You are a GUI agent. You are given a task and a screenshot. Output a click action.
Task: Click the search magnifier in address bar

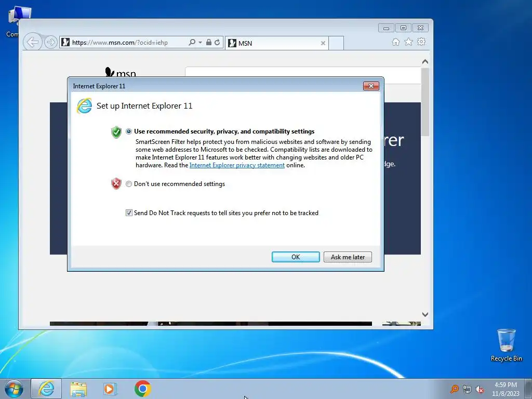(192, 42)
